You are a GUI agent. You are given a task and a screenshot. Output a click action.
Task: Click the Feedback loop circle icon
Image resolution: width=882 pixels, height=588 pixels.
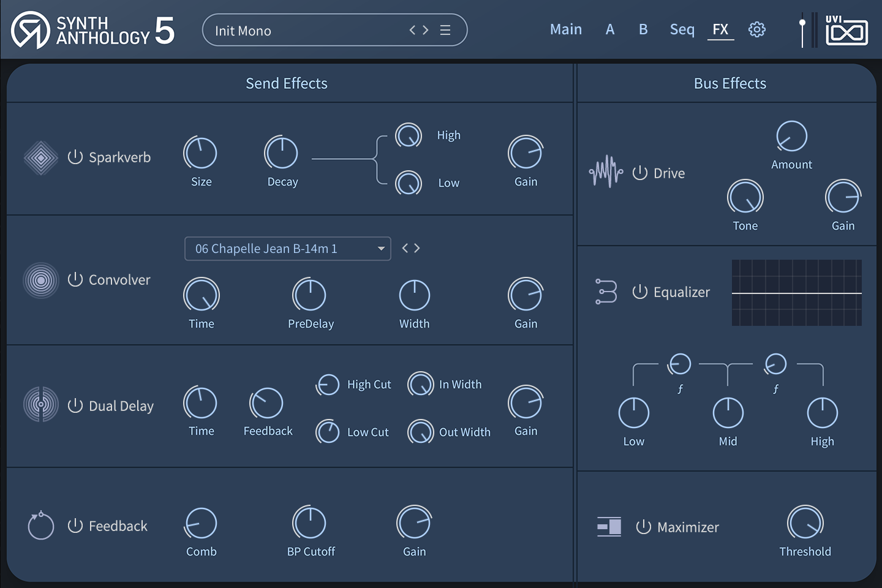click(41, 526)
